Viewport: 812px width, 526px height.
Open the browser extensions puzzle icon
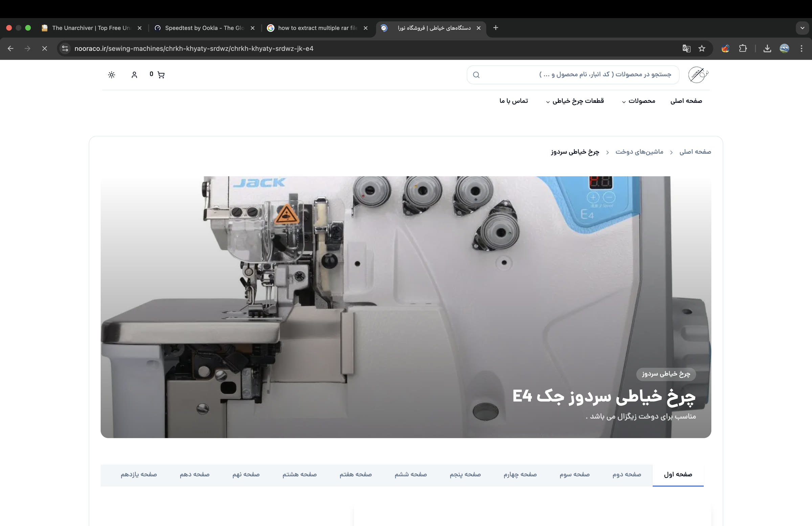[x=743, y=48]
